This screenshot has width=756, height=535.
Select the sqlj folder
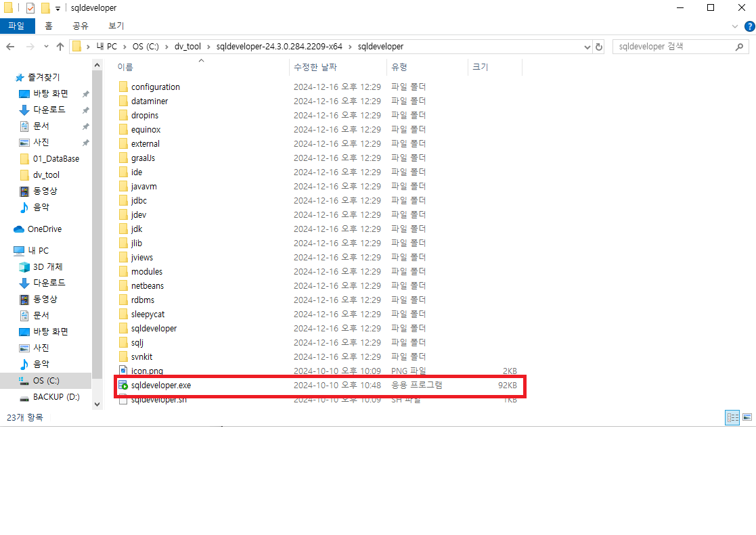click(x=137, y=343)
